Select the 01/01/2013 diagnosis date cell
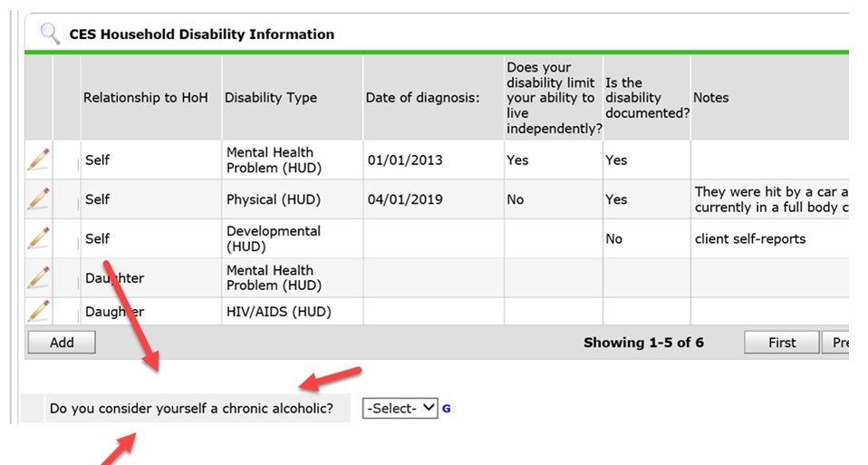Image resolution: width=868 pixels, height=465 pixels. (405, 160)
